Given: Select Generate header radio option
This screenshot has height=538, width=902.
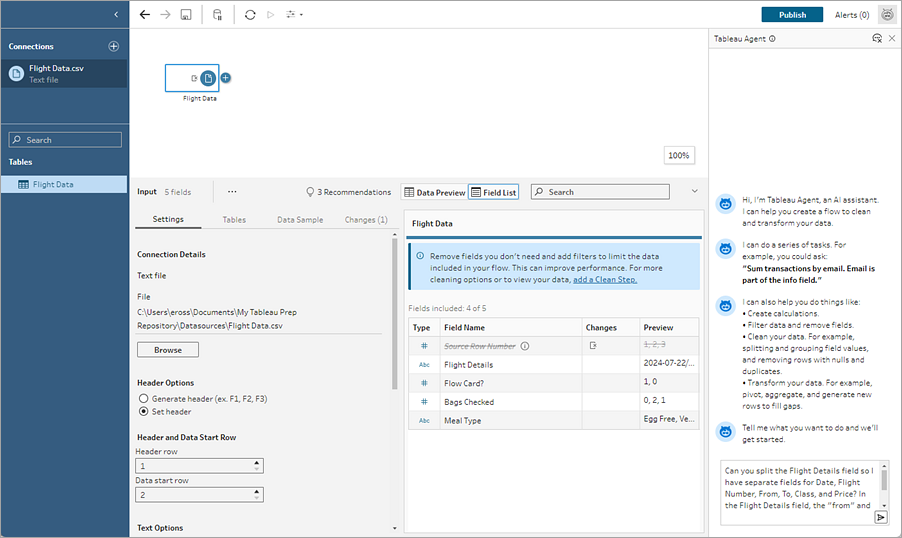Looking at the screenshot, I should pos(144,398).
